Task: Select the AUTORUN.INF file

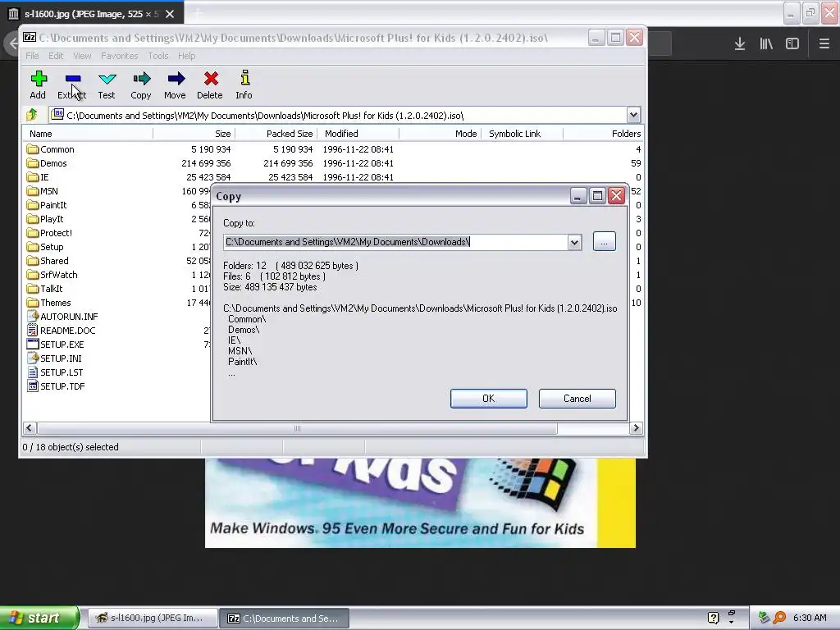Action: 62,317
